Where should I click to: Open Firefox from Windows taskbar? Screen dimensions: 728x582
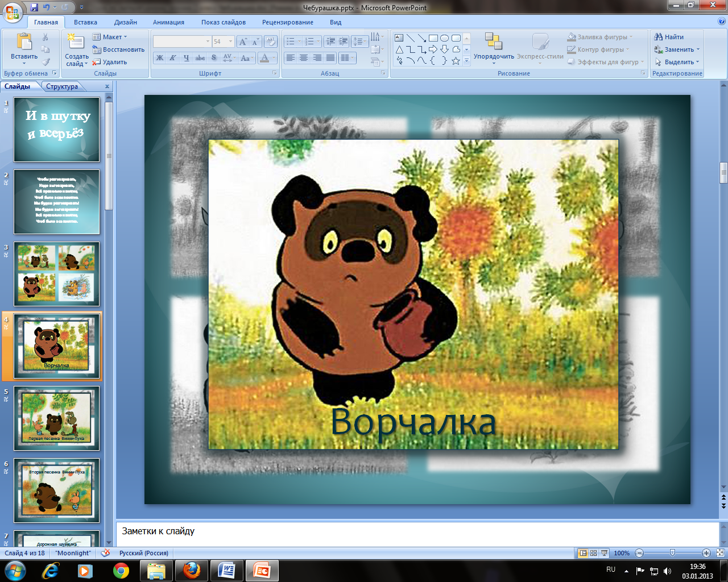[192, 569]
